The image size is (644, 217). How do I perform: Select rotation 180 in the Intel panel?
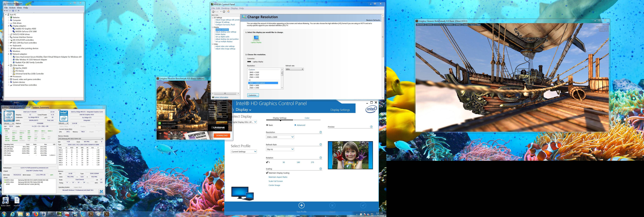point(298,162)
